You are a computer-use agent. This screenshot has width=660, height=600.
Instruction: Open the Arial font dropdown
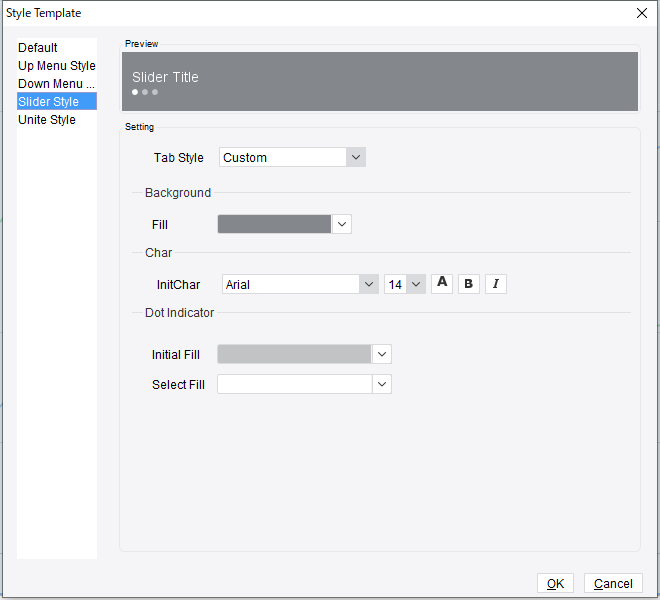[x=368, y=284]
